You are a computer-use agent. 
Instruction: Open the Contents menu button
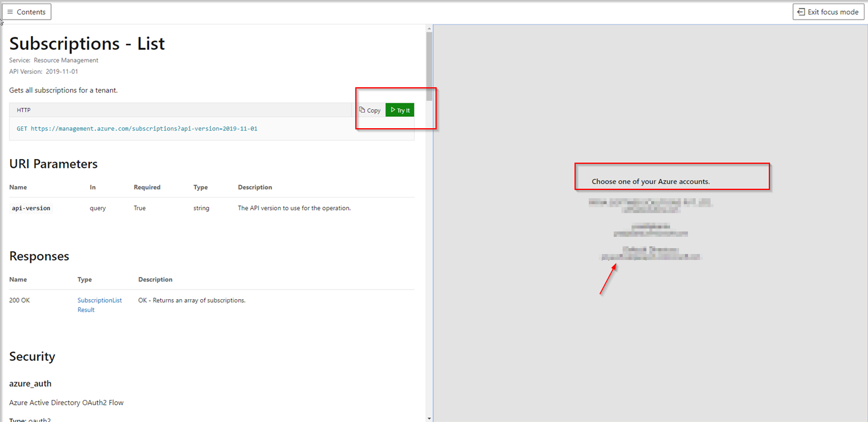click(x=26, y=12)
